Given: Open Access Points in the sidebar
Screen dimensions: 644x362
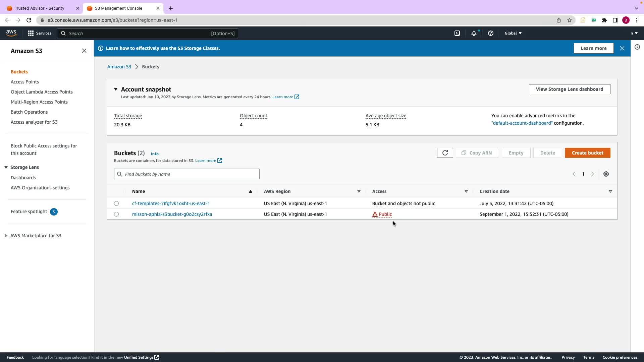Looking at the screenshot, I should point(25,82).
